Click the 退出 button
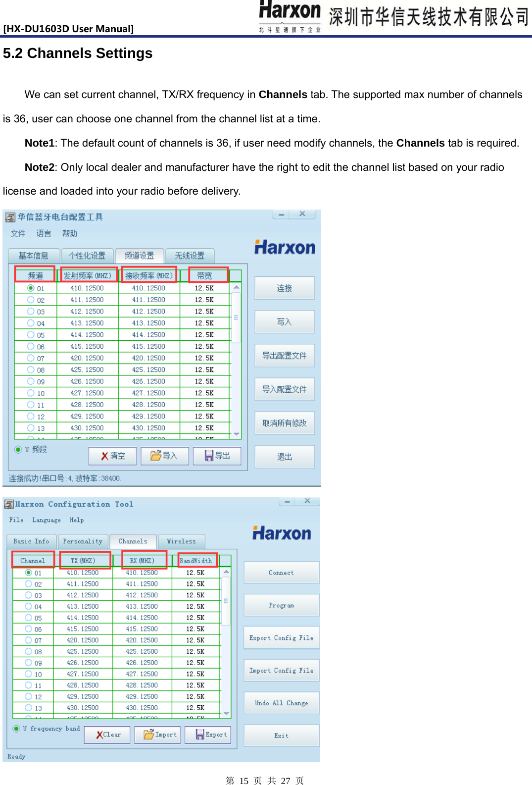This screenshot has height=785, width=532. click(x=285, y=457)
